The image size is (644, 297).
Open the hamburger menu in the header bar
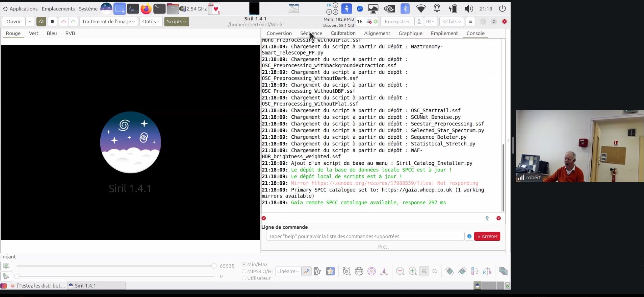pos(470,22)
